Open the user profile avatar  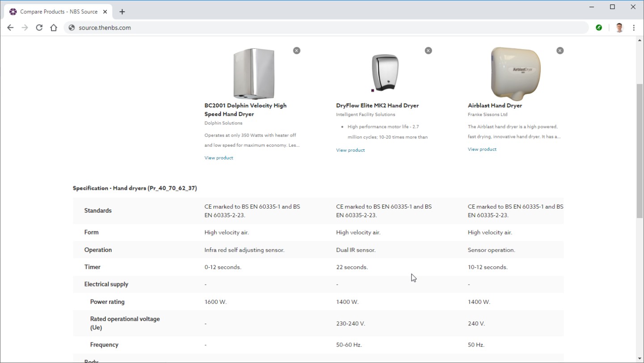619,28
